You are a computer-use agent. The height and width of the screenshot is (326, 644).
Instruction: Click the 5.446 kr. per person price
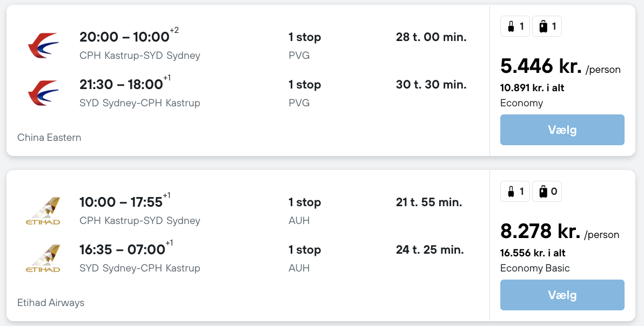[541, 66]
